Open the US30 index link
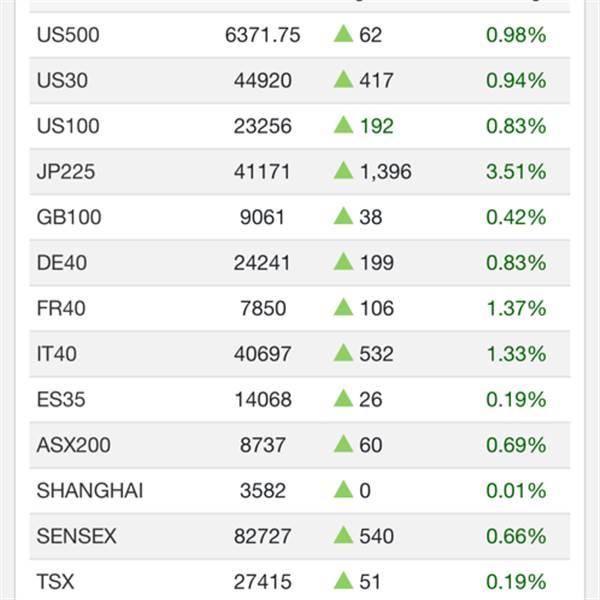 click(62, 80)
